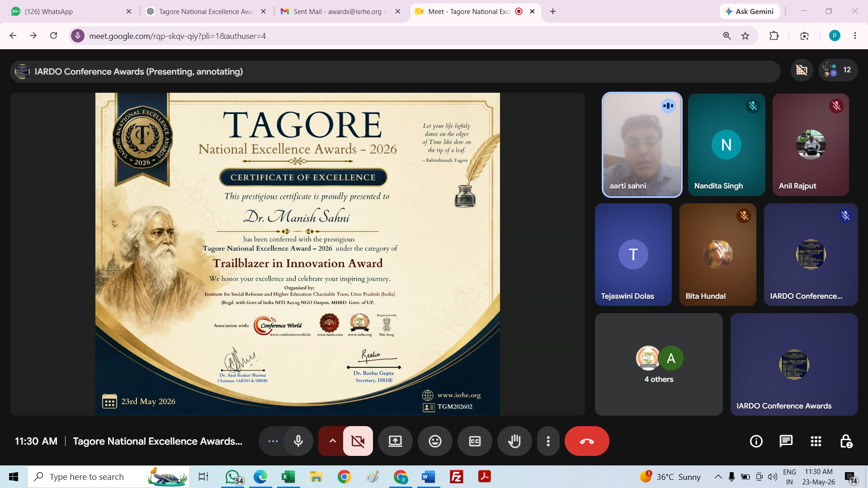Image resolution: width=868 pixels, height=488 pixels.
Task: Toggle the microphone in Meet controls
Action: coord(298,441)
